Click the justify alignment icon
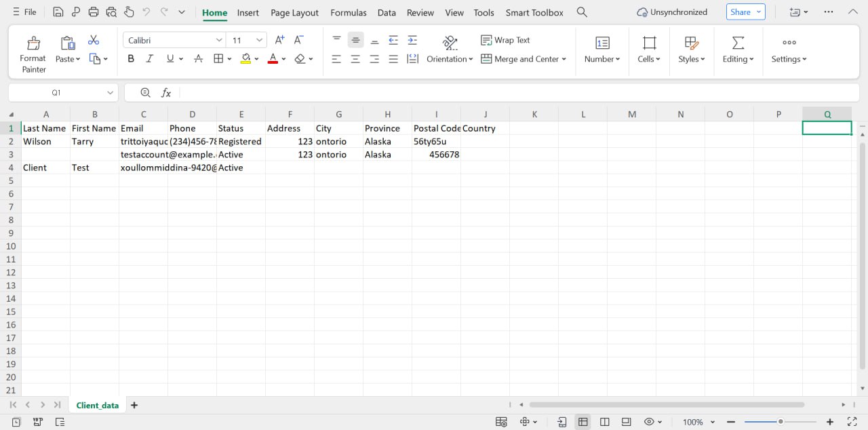This screenshot has height=430, width=868. [x=393, y=59]
